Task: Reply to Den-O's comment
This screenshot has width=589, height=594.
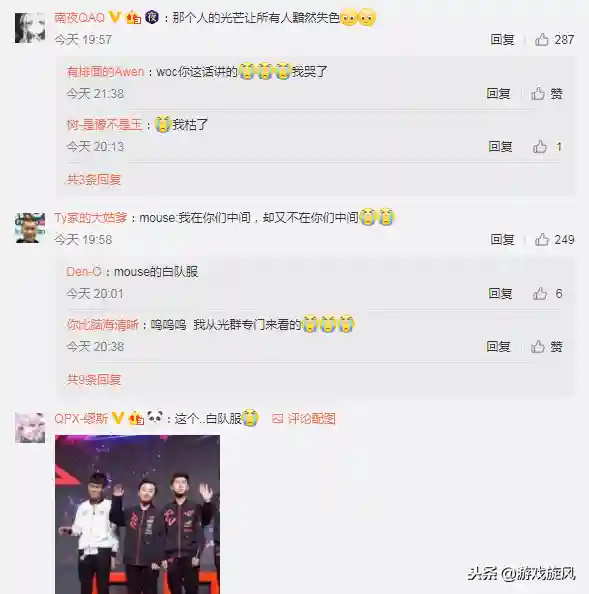Action: click(500, 294)
